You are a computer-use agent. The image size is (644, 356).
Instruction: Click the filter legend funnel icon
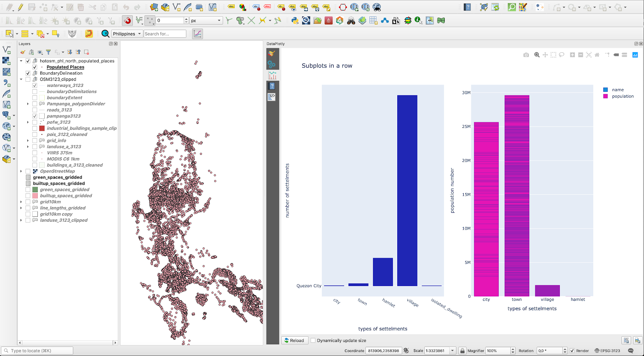point(48,52)
